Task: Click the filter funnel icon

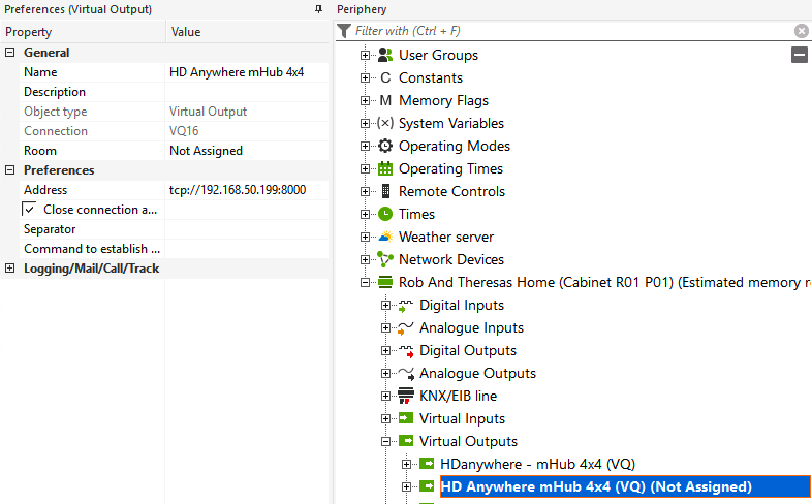Action: 343,31
